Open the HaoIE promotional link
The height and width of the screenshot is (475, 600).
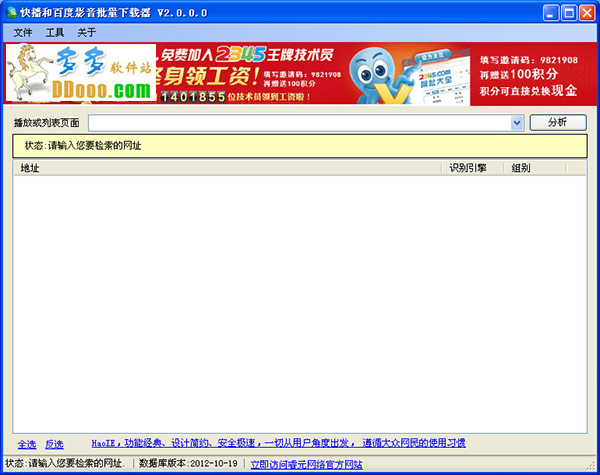(279, 443)
